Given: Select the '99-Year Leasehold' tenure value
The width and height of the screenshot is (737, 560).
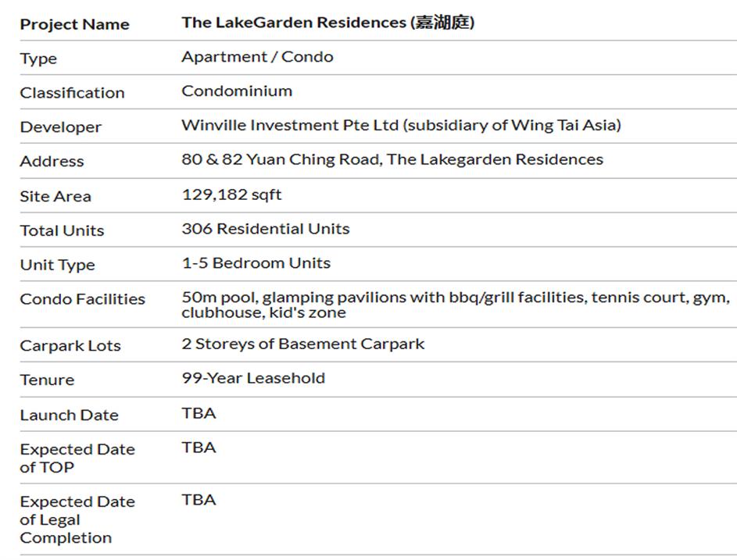Looking at the screenshot, I should click(x=253, y=378).
